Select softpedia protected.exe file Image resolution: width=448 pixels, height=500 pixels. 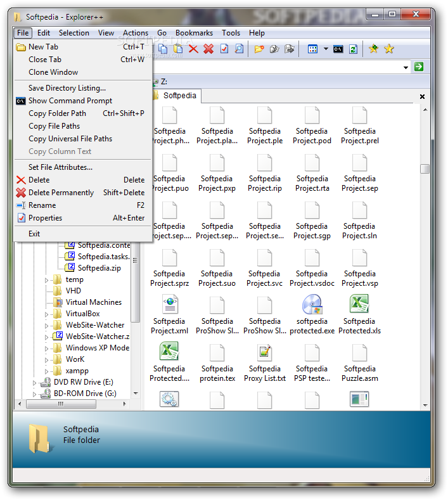(x=312, y=314)
